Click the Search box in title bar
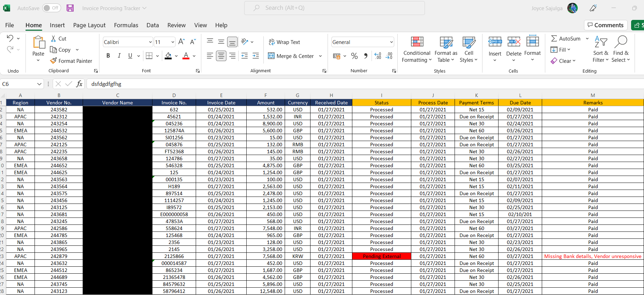The width and height of the screenshot is (644, 295). click(334, 8)
